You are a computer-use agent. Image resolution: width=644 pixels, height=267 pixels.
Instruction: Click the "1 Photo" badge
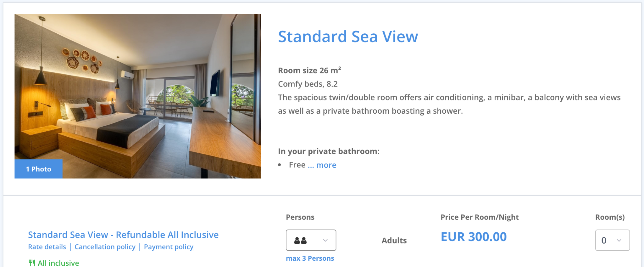pos(38,169)
